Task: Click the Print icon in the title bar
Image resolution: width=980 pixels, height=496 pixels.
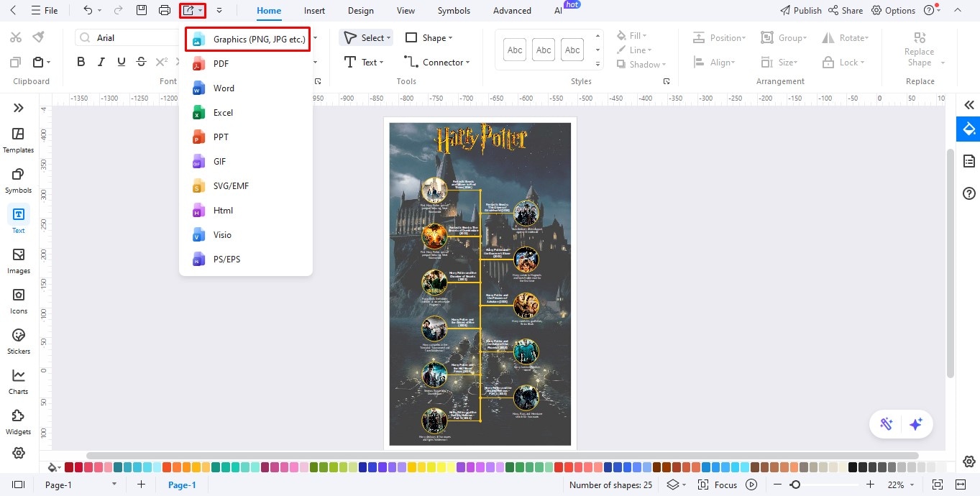Action: (x=165, y=10)
